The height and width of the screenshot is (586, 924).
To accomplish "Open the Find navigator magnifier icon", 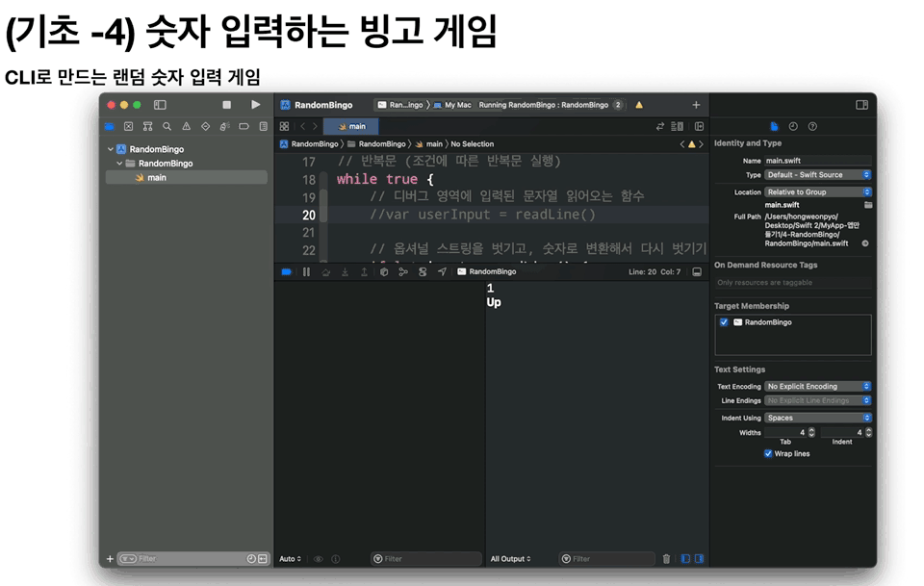I will tap(167, 126).
